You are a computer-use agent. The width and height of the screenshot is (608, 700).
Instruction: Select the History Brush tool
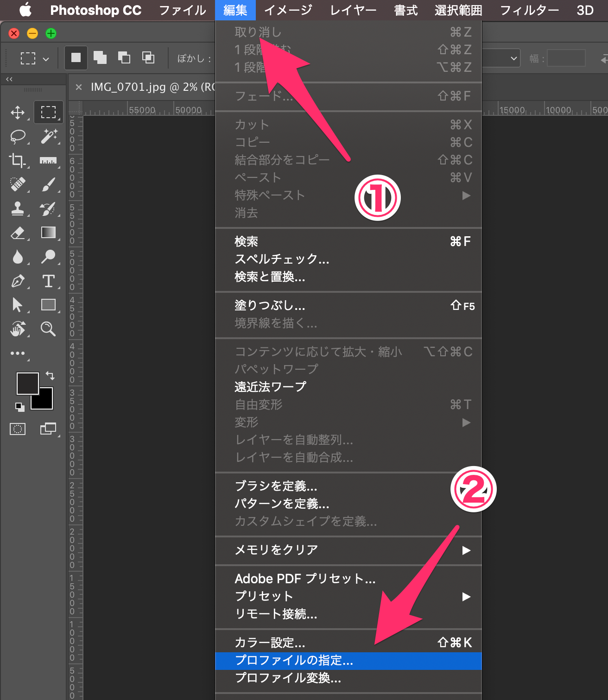point(48,208)
